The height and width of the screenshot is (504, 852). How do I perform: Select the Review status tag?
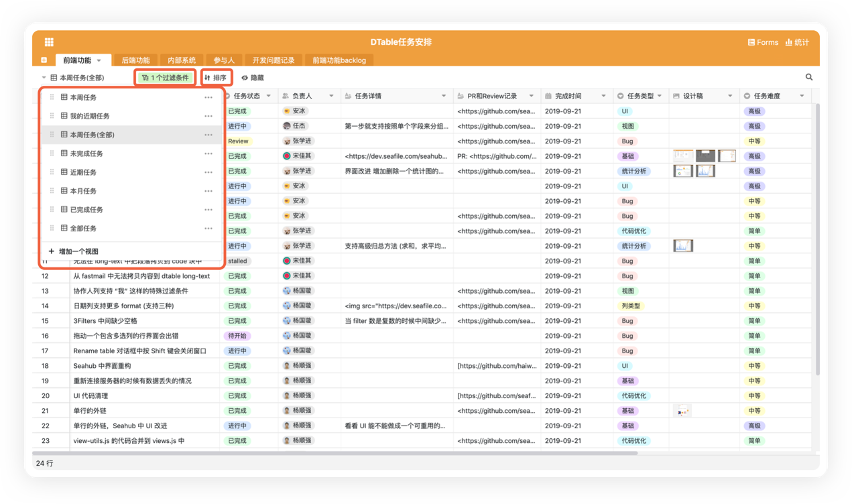pyautogui.click(x=238, y=141)
